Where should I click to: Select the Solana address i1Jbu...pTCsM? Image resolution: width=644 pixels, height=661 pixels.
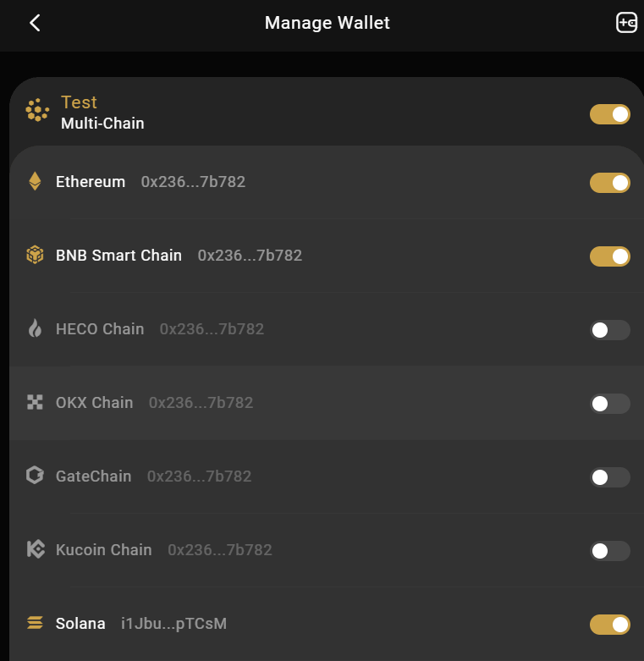[173, 624]
